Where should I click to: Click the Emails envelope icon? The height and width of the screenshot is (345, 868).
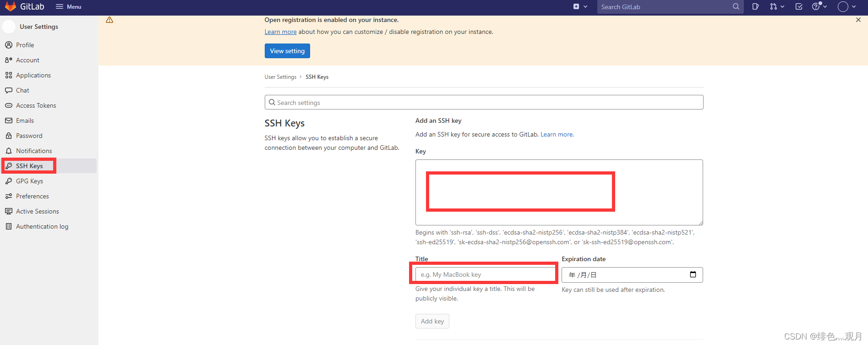click(9, 120)
